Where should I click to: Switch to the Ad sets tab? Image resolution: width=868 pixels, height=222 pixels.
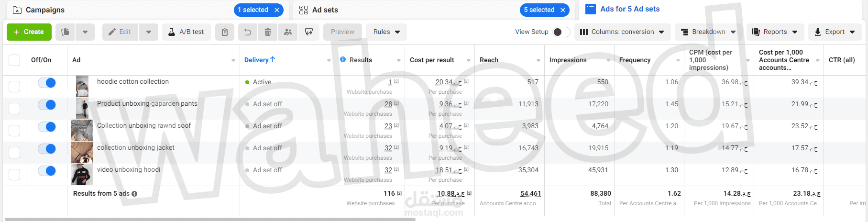tap(325, 10)
